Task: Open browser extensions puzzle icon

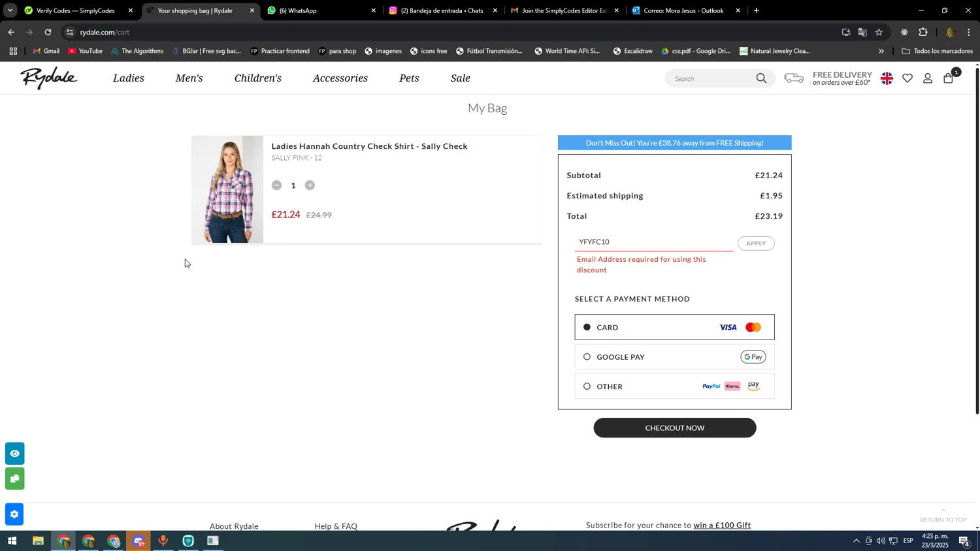Action: click(923, 32)
